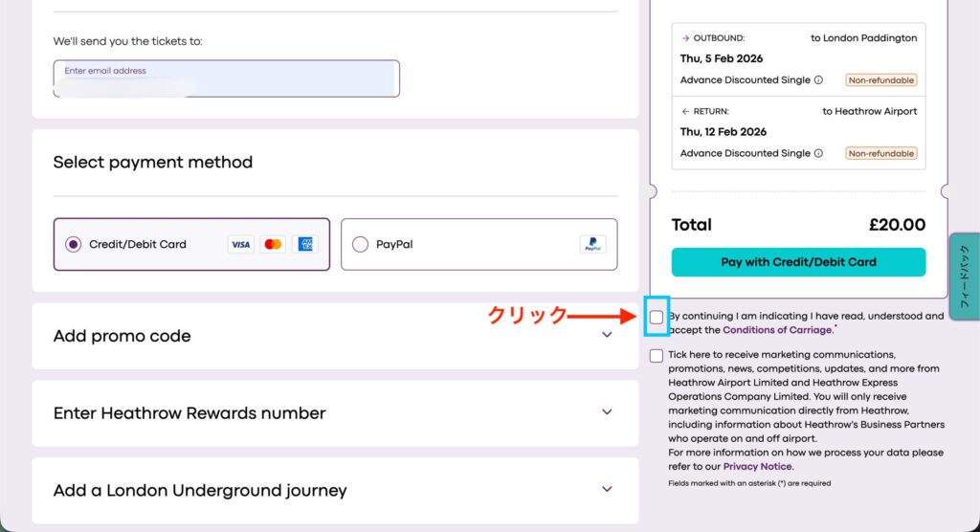
Task: Select the Credit/Debit Card radio button
Action: 74,244
